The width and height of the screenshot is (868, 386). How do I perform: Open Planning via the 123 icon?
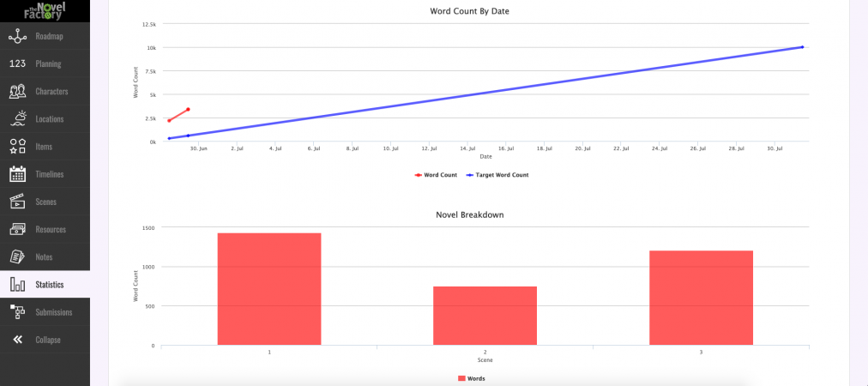17,64
